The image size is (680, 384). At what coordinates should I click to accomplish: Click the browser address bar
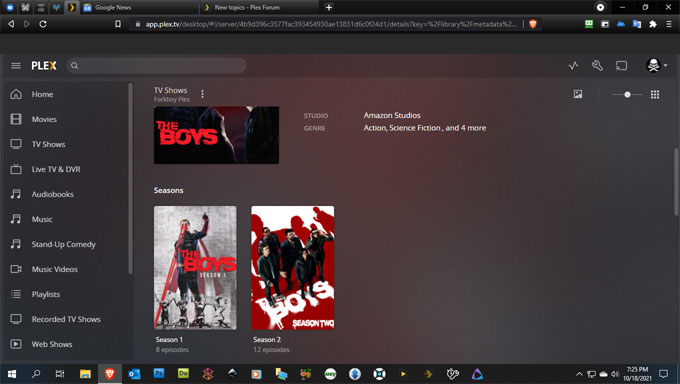326,24
